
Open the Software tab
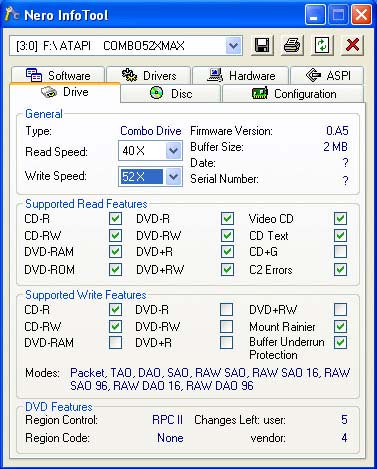[x=58, y=75]
